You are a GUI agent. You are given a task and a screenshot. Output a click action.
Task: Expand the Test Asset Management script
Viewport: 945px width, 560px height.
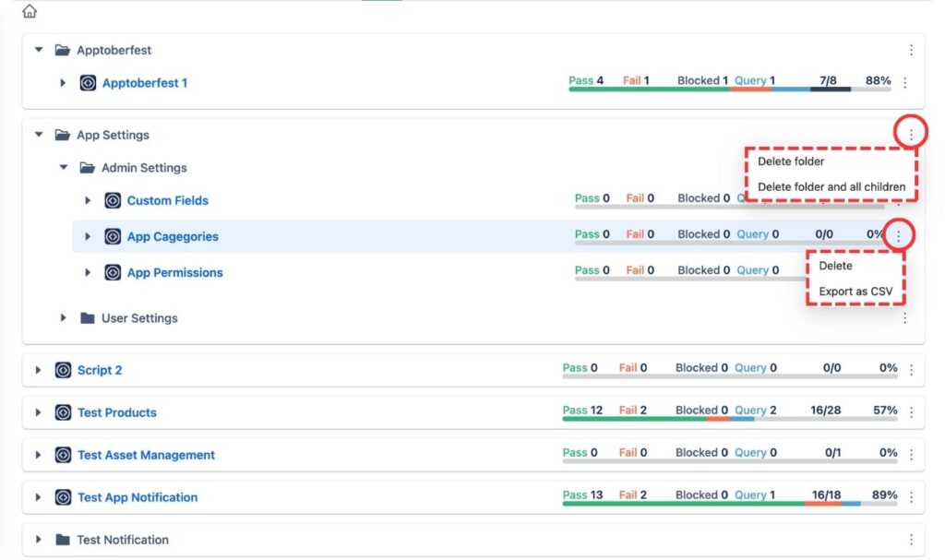pos(39,455)
